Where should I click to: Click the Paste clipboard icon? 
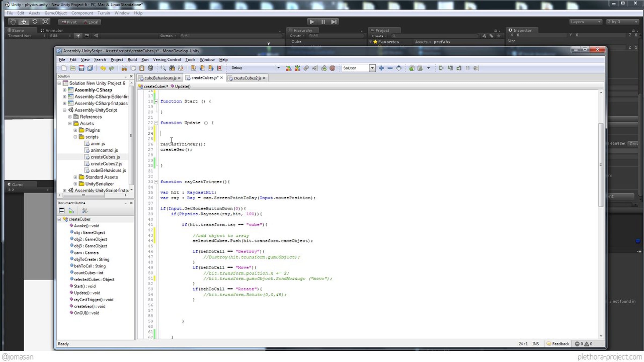pos(142,68)
